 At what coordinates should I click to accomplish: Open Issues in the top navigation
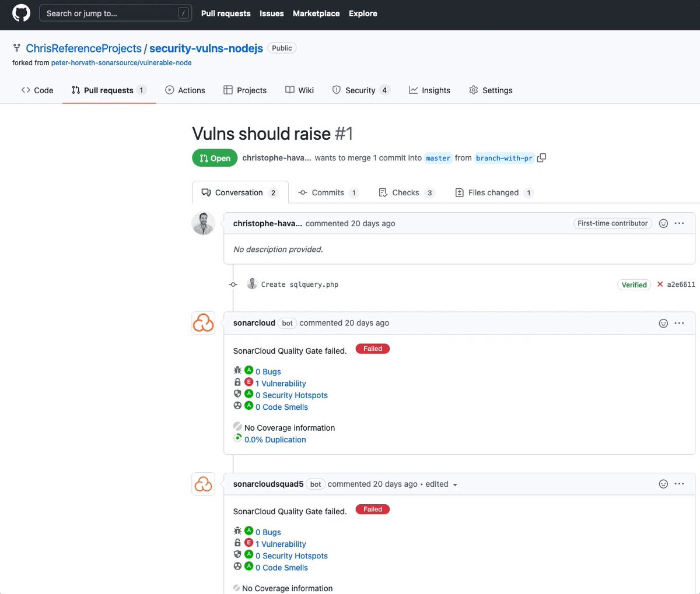click(x=272, y=13)
